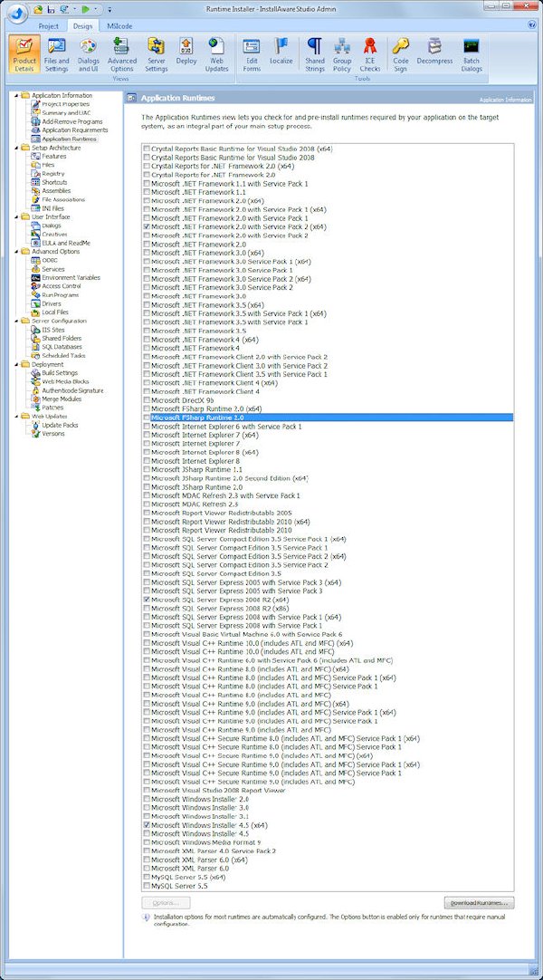Collapse the Setup Architecture tree node
543x980 pixels.
[17, 148]
